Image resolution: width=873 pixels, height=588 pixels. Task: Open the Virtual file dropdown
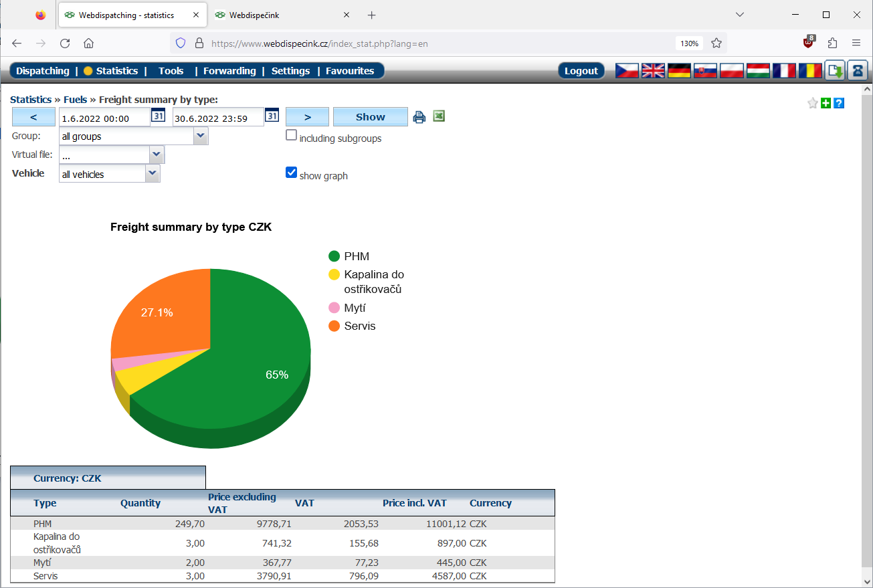pyautogui.click(x=156, y=154)
